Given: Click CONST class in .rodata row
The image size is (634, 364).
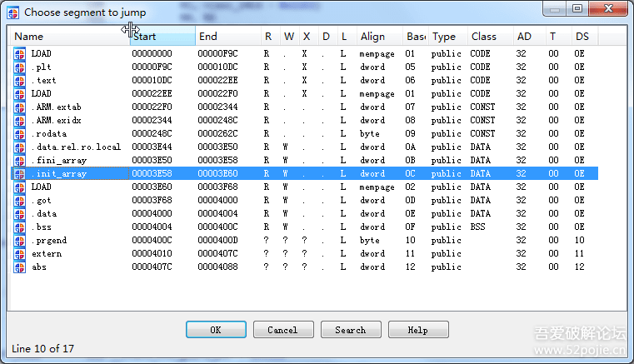Looking at the screenshot, I should pyautogui.click(x=482, y=134).
